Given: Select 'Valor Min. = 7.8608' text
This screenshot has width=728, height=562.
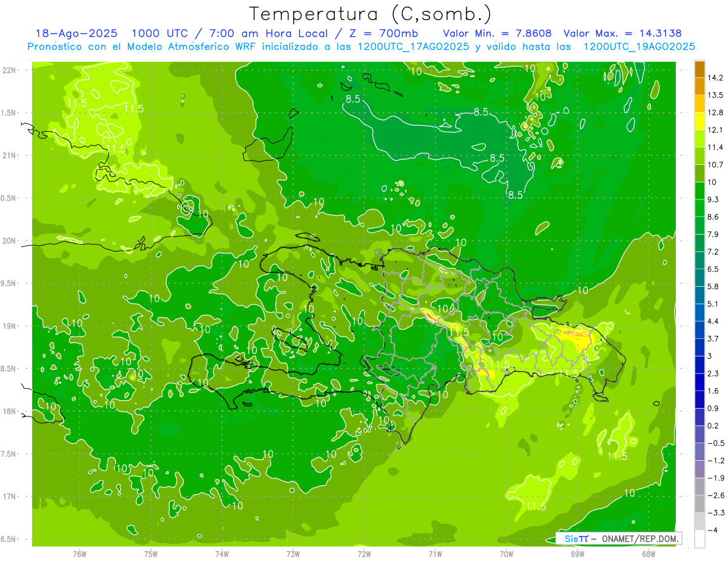Looking at the screenshot, I should (x=498, y=33).
